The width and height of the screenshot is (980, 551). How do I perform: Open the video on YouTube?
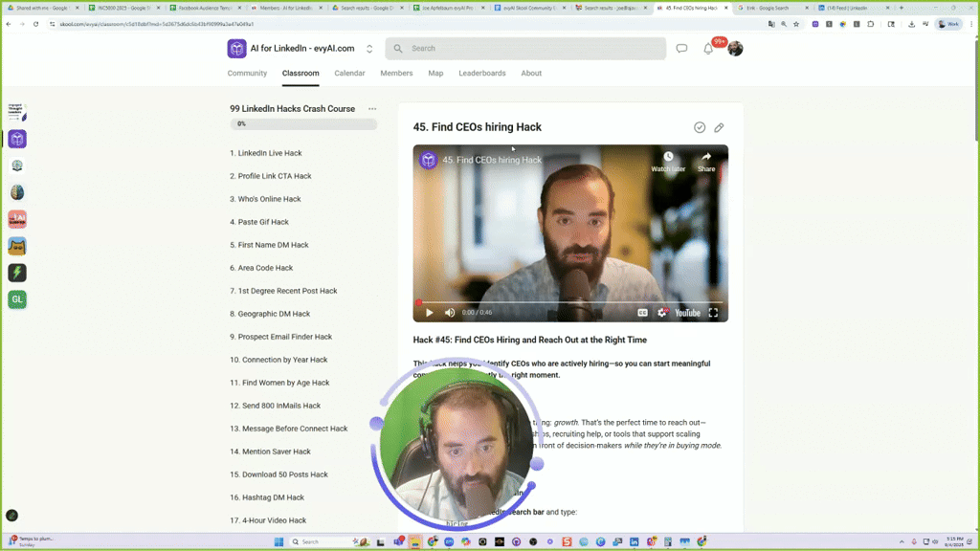(x=687, y=313)
